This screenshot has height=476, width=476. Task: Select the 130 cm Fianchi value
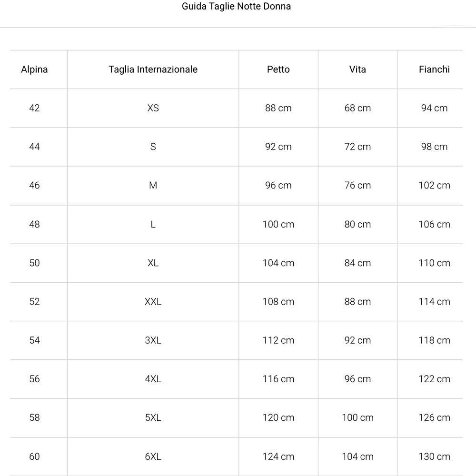click(x=434, y=456)
